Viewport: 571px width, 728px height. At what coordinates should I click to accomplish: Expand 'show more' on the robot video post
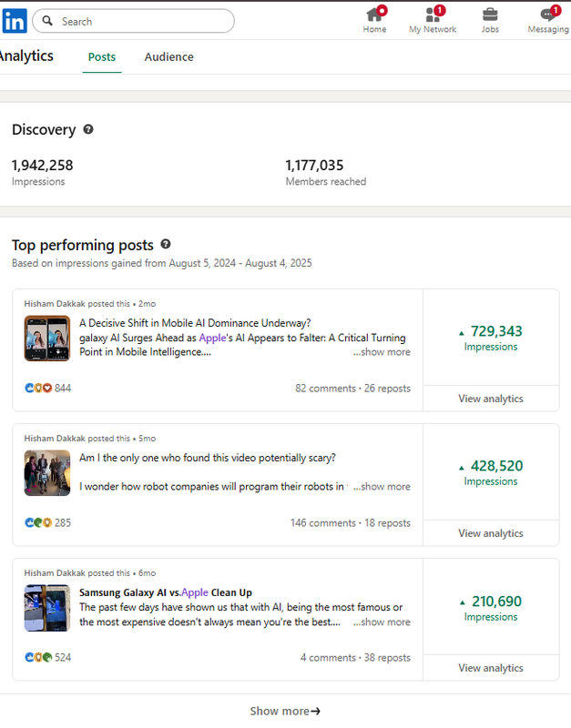382,487
